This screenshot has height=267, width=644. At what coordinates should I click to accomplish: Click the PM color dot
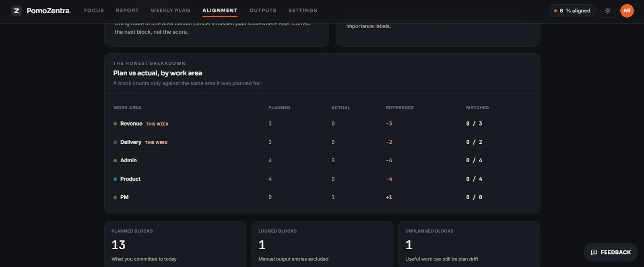pyautogui.click(x=115, y=197)
